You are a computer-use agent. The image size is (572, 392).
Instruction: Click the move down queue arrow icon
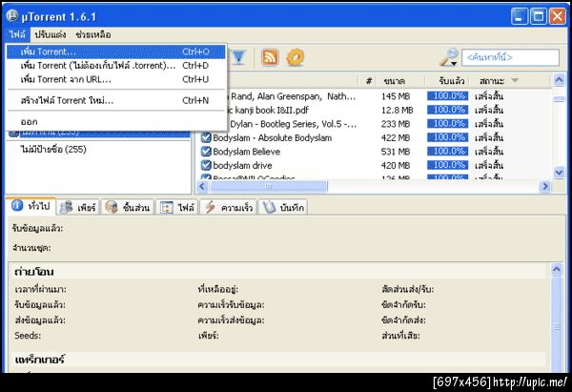(x=238, y=57)
